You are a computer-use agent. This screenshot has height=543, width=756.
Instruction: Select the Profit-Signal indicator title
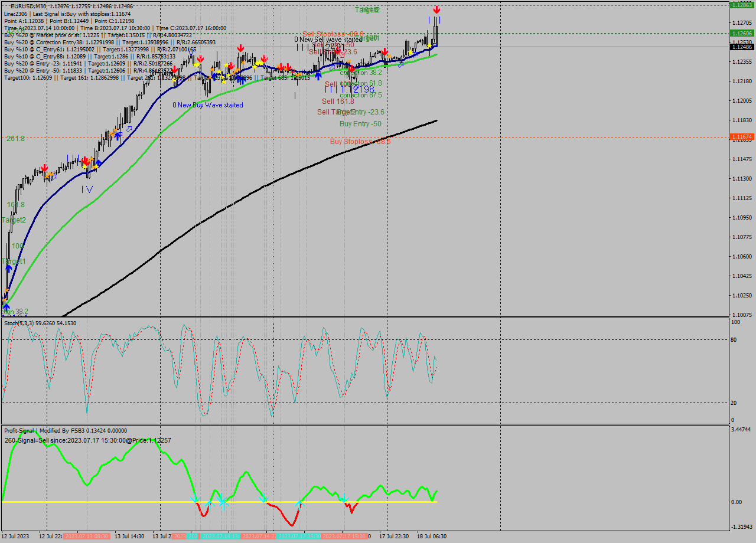point(19,430)
